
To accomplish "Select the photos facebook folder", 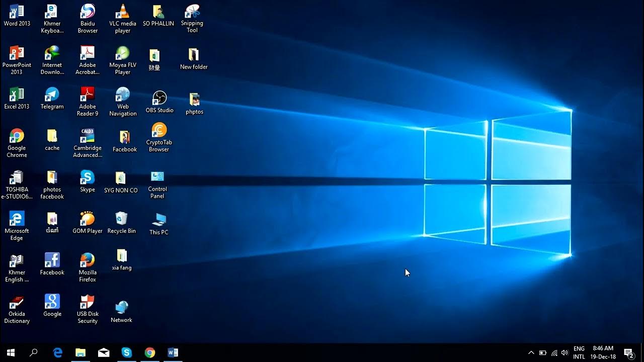I will [52, 185].
